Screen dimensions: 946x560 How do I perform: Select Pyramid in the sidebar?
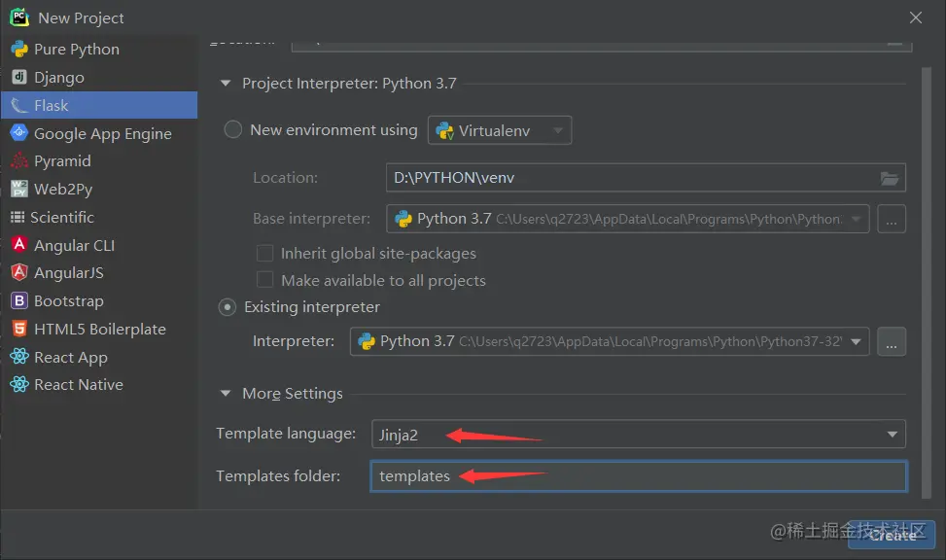coord(99,161)
